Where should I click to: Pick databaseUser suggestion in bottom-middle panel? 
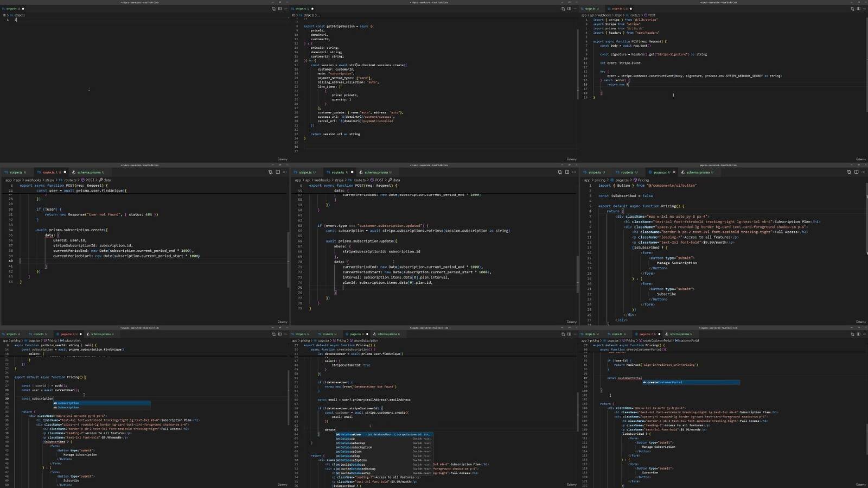pyautogui.click(x=384, y=435)
